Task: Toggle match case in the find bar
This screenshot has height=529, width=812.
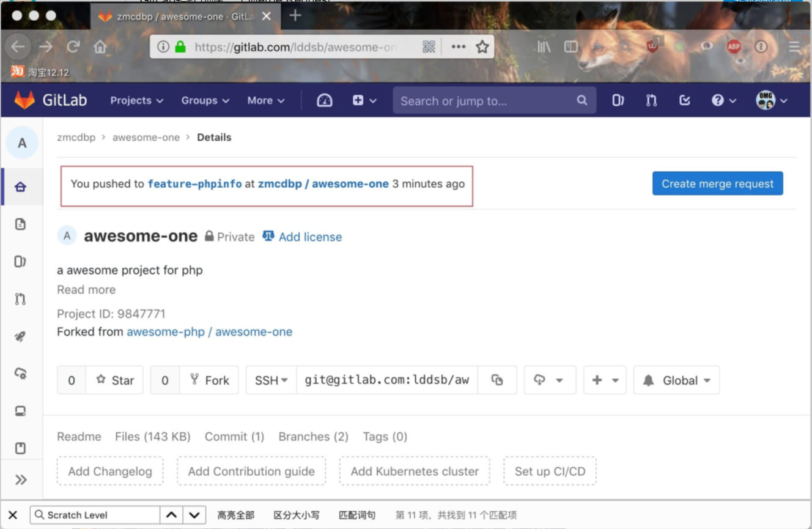Action: click(296, 514)
